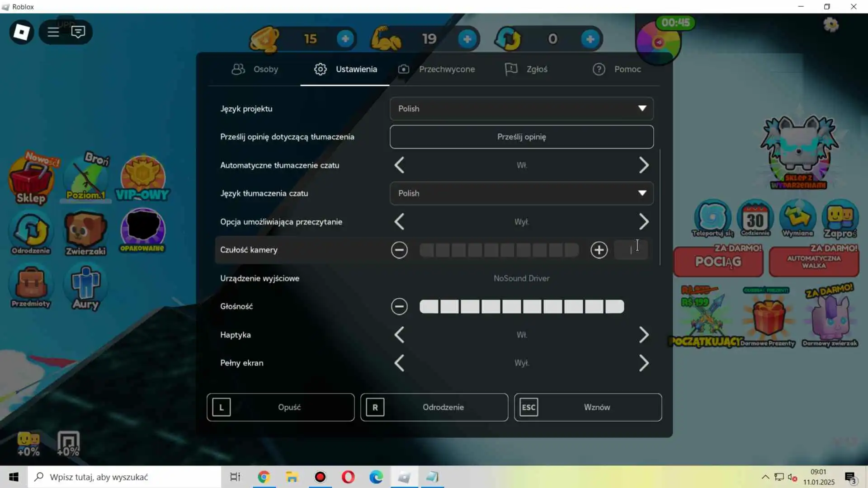Decrease Głośność with minus button

[399, 307]
